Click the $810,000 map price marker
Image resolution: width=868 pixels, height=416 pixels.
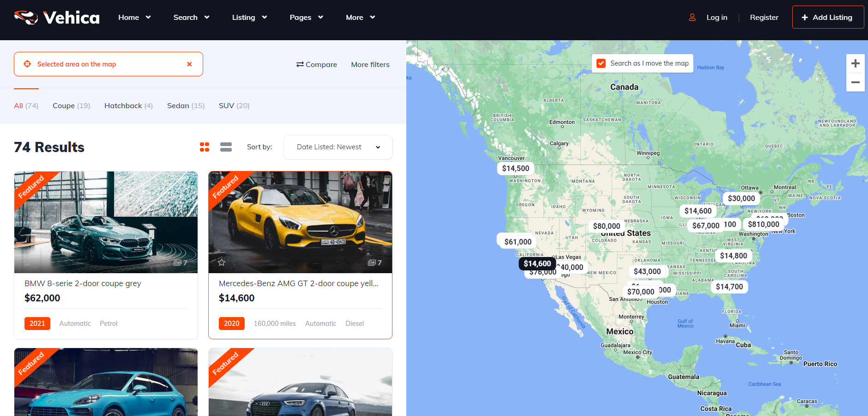point(763,224)
